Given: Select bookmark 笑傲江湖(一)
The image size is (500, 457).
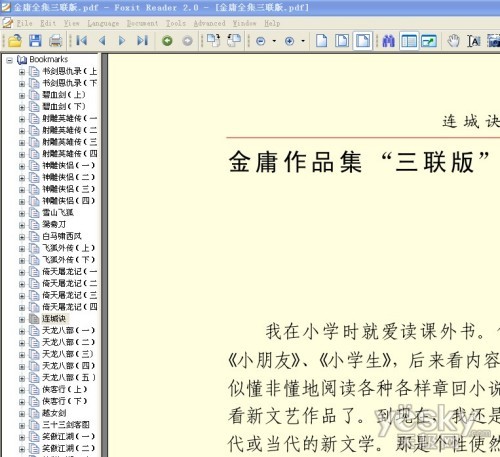Looking at the screenshot, I should pyautogui.click(x=68, y=436).
